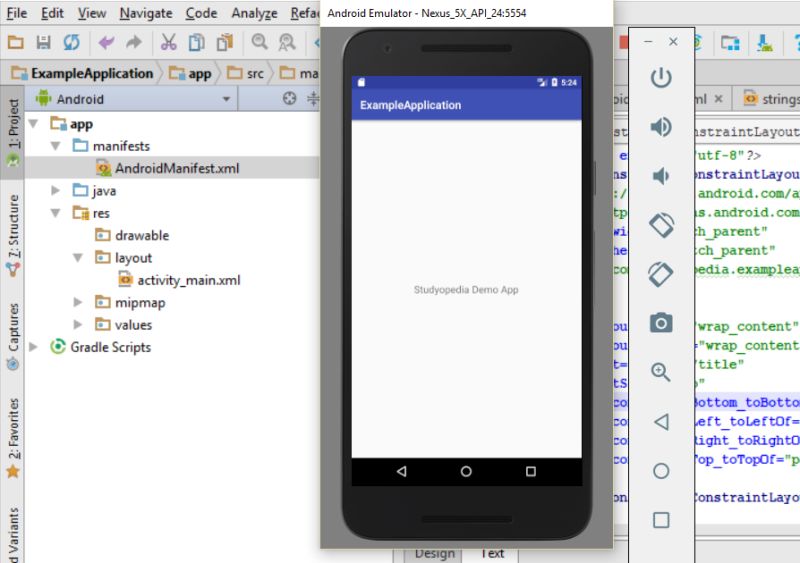This screenshot has width=800, height=563.
Task: Open the File menu
Action: 16,13
